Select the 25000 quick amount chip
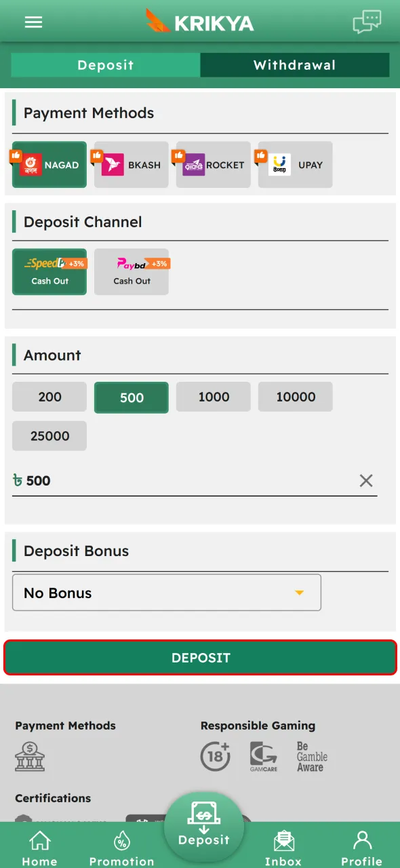Viewport: 400px width, 868px height. [x=49, y=436]
